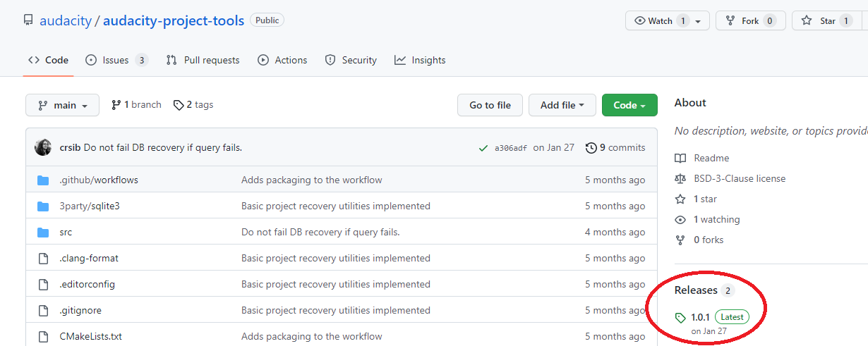The image size is (868, 346).
Task: Go to the Actions tab
Action: (282, 60)
